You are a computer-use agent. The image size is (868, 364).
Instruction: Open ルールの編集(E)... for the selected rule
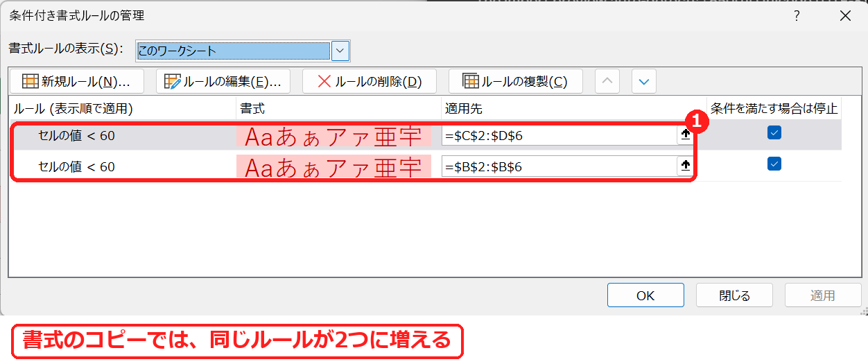(223, 81)
